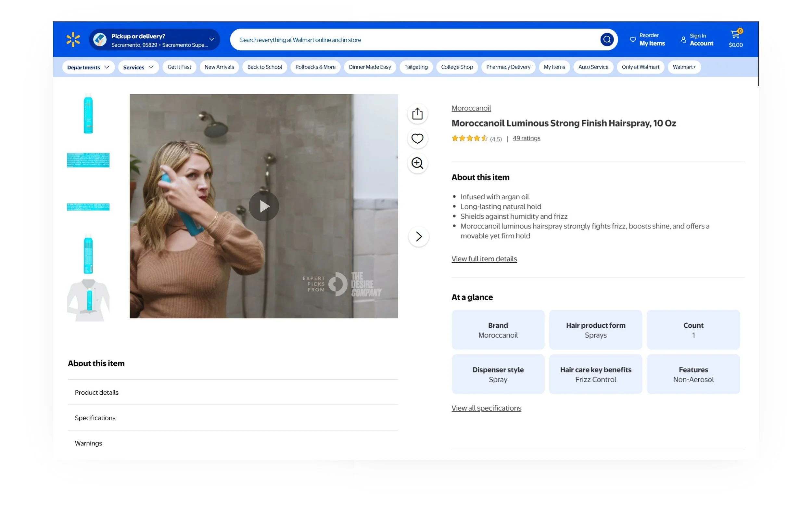Open View full item details link
The height and width of the screenshot is (511, 812).
[484, 259]
